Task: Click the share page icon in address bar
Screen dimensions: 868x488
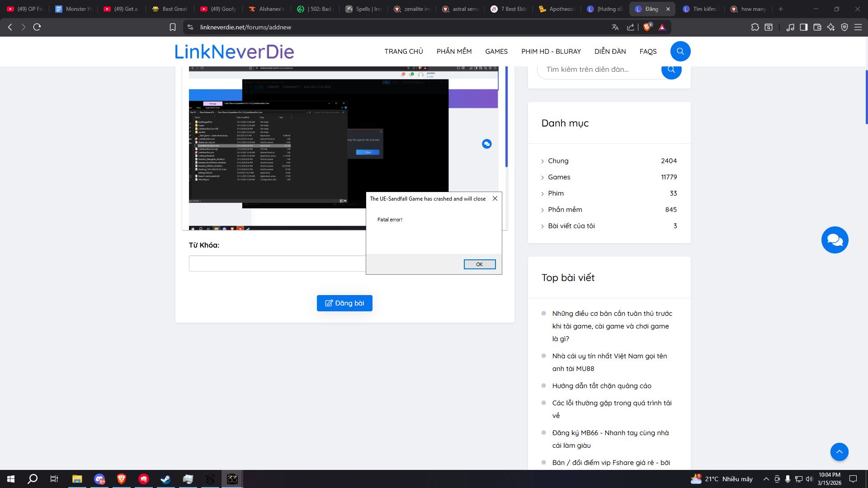Action: [x=631, y=27]
